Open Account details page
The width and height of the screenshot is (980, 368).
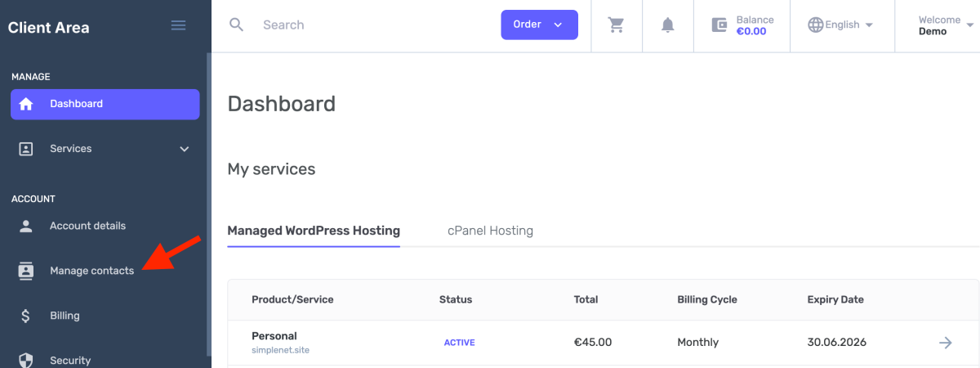87,226
